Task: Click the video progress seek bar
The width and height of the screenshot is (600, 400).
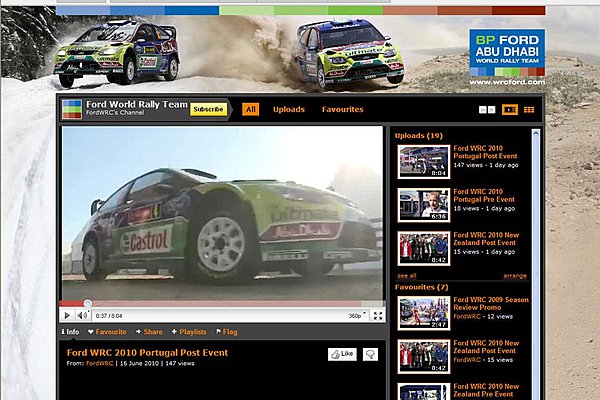Action: pyautogui.click(x=220, y=303)
